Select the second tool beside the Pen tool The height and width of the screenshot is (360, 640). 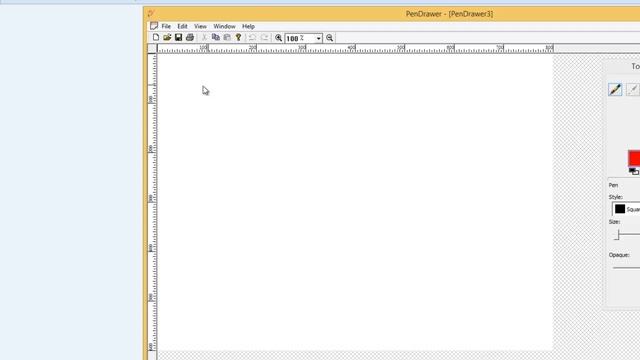pos(633,89)
